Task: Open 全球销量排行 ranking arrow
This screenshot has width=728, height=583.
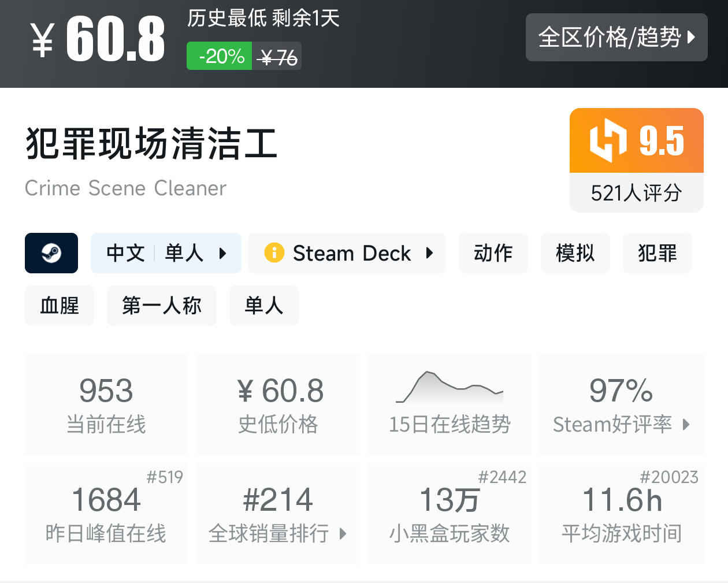Action: [x=343, y=533]
